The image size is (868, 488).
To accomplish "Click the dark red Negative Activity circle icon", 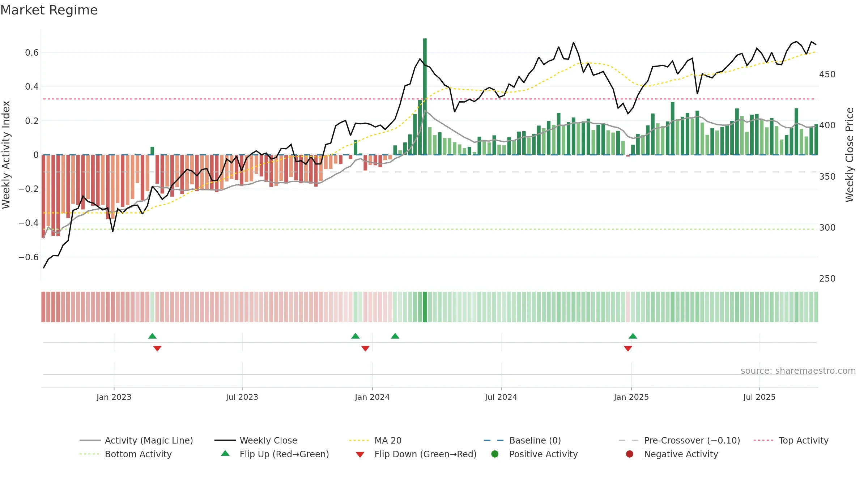I will coord(630,454).
